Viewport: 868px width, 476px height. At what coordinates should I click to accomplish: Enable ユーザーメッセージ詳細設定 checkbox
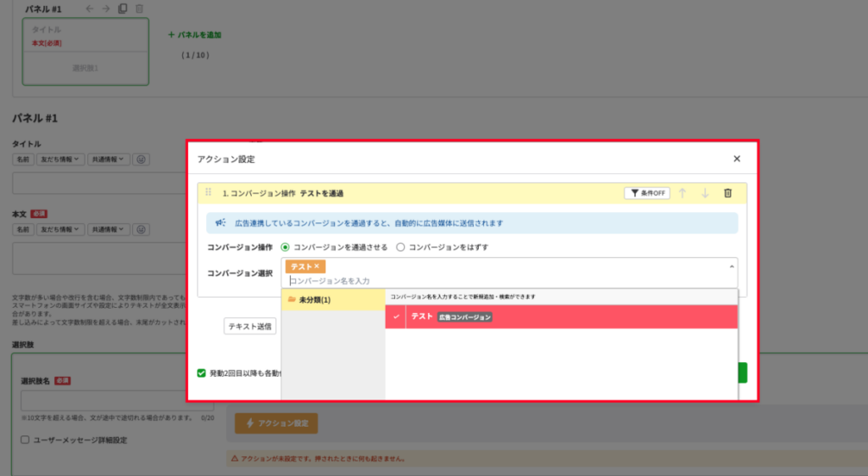tap(25, 440)
